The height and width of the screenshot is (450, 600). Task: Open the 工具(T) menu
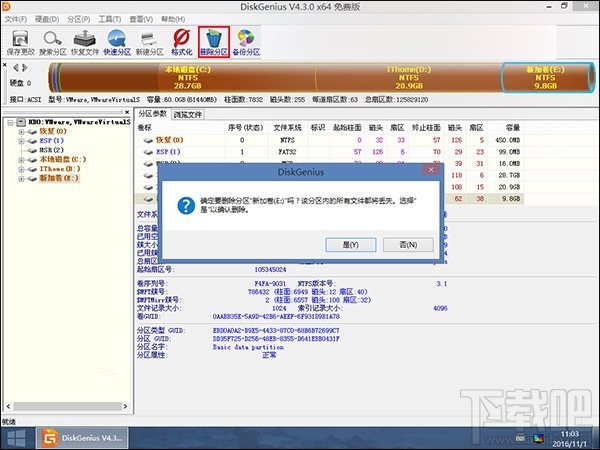[110, 19]
